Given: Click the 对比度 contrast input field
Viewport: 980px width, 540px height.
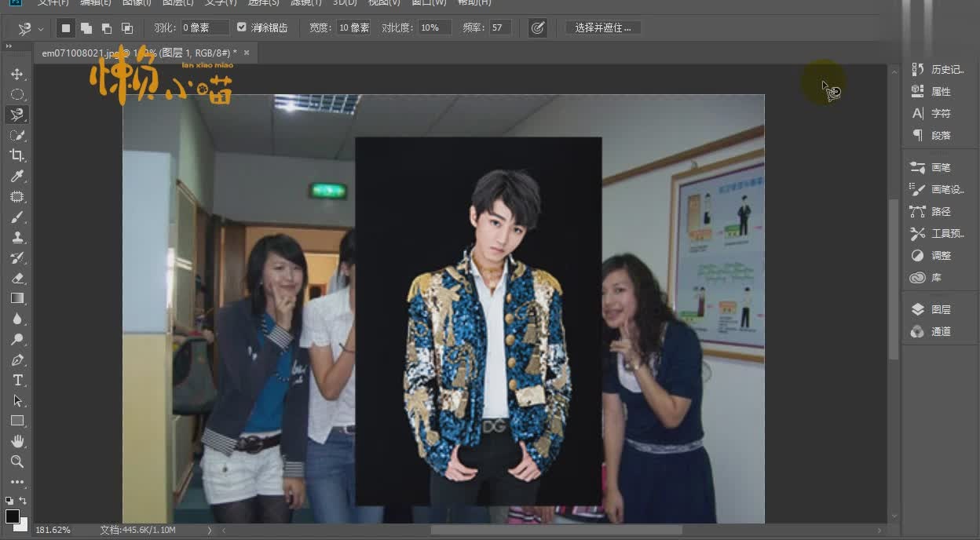Looking at the screenshot, I should point(435,27).
